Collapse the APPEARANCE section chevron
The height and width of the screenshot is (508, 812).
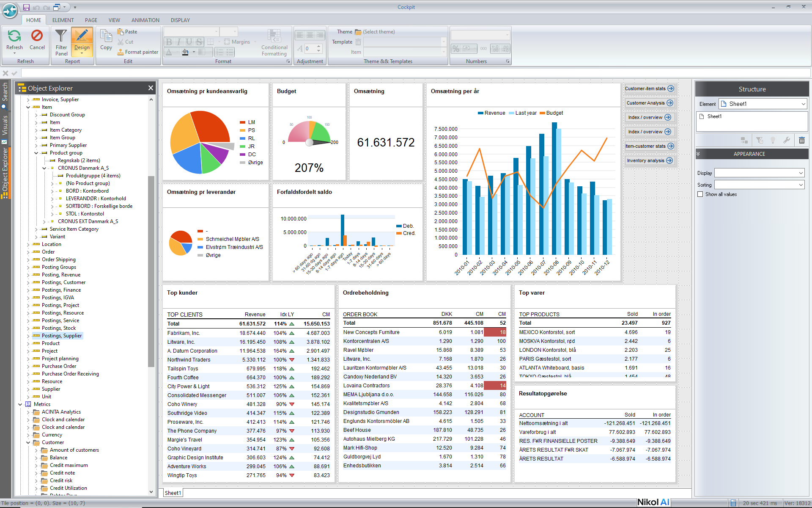tap(698, 154)
